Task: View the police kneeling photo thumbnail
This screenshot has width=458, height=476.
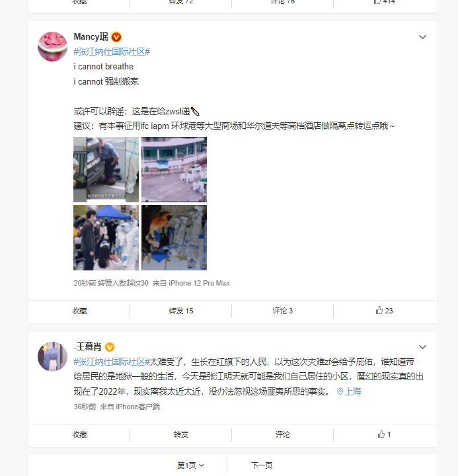Action: tap(106, 169)
